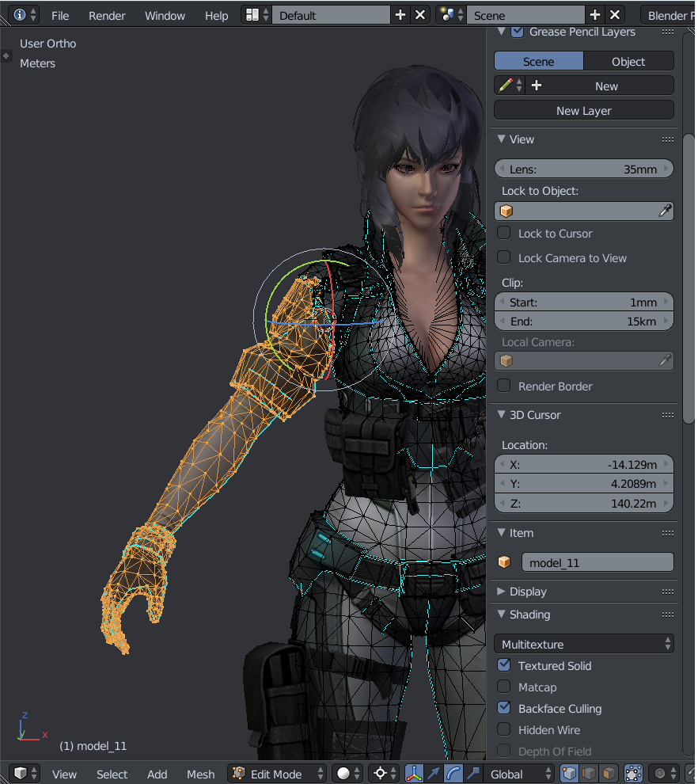698x784 pixels.
Task: Click the model_11 item name field
Action: pos(597,562)
